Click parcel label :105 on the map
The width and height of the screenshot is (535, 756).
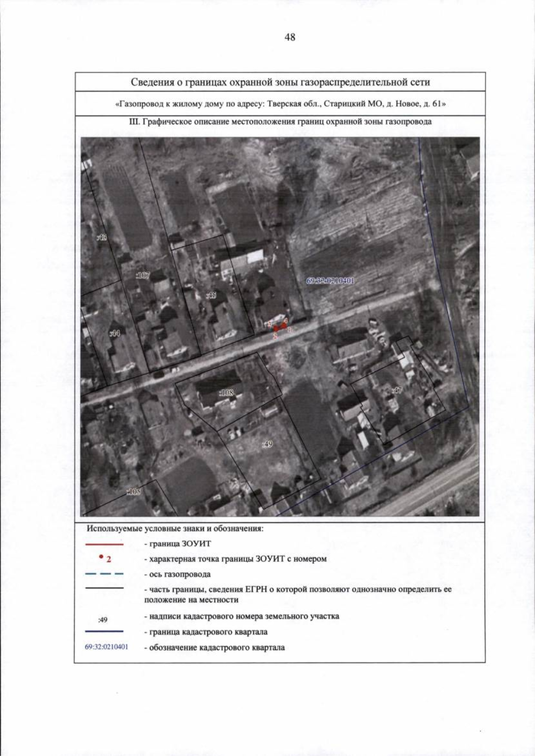(x=134, y=492)
